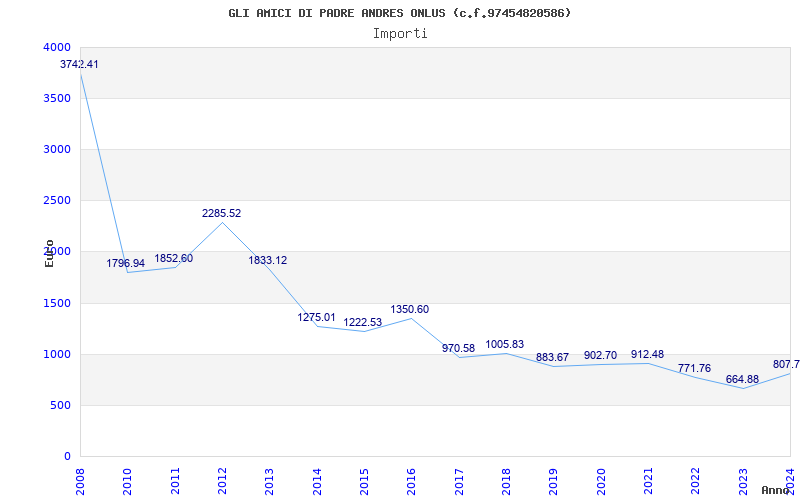Click the Anno x-axis title

click(775, 490)
